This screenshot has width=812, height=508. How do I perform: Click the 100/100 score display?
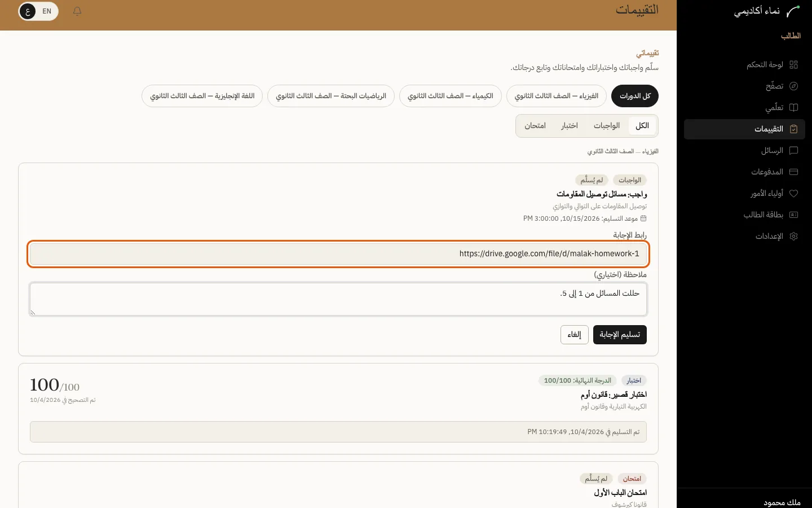point(55,386)
